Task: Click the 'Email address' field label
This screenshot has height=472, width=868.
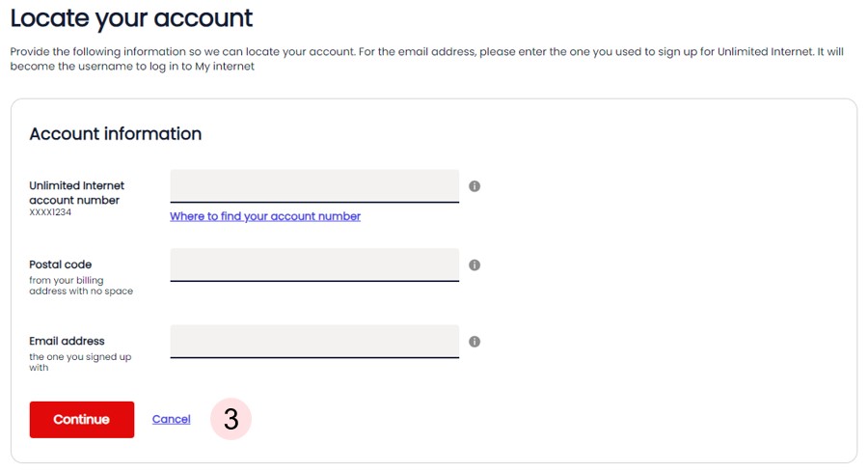Action: click(67, 341)
